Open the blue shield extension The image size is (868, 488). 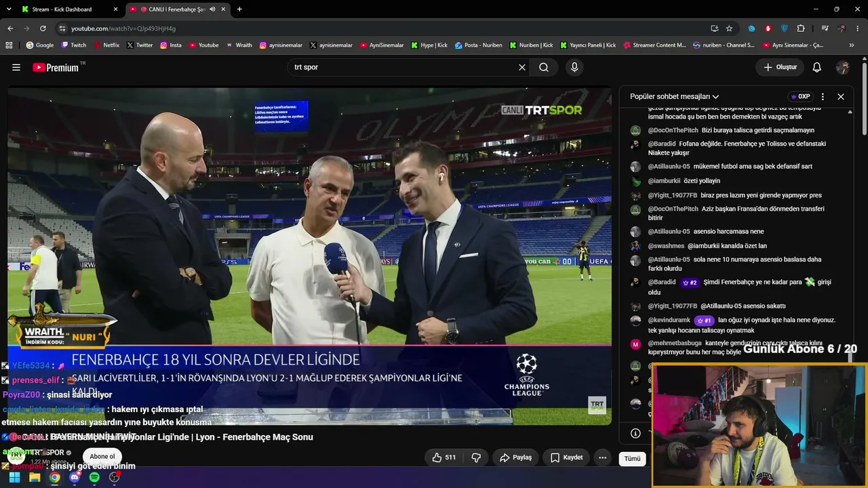coord(785,28)
